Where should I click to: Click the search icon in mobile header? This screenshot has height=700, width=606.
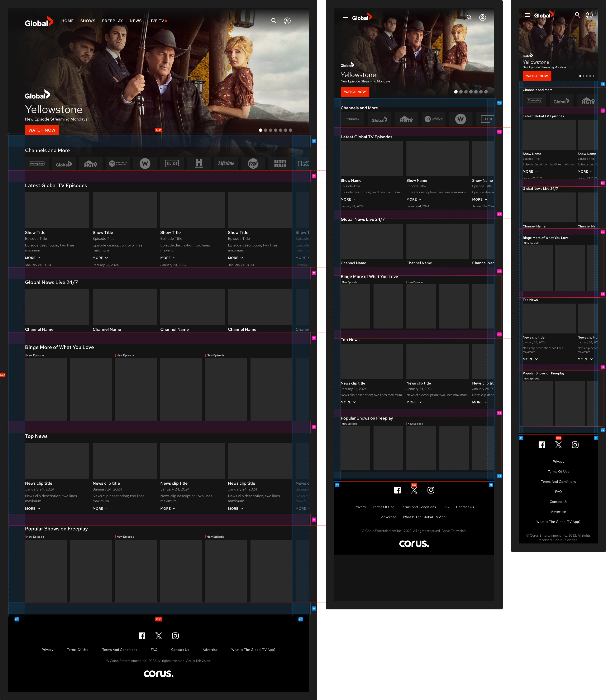click(578, 15)
